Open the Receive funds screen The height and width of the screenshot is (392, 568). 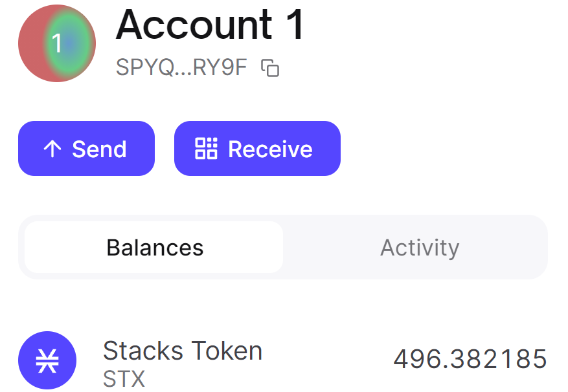(x=256, y=148)
